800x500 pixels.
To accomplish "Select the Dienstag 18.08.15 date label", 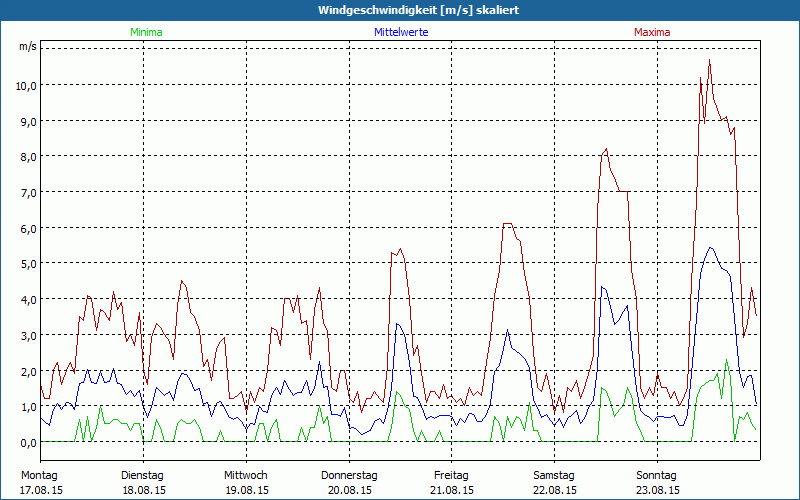I will (143, 482).
